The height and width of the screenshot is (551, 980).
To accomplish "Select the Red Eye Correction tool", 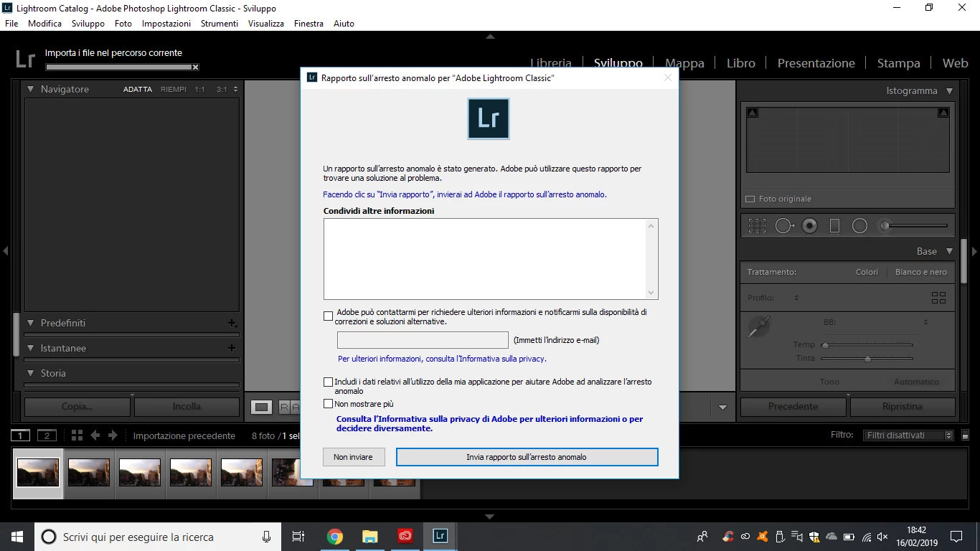I will coord(810,226).
